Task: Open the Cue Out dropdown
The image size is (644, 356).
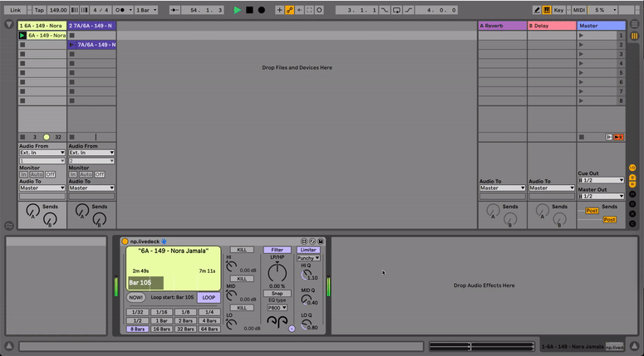Action: [602, 180]
